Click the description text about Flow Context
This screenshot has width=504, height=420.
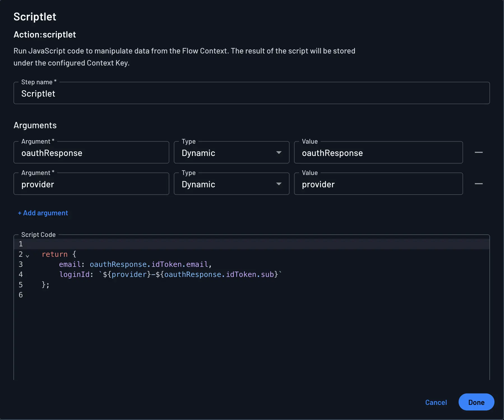pos(184,57)
